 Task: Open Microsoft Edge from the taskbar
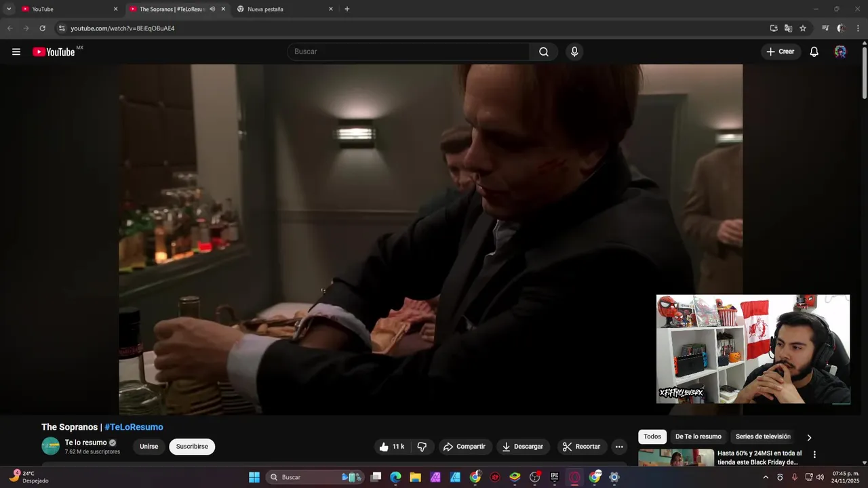click(x=396, y=477)
